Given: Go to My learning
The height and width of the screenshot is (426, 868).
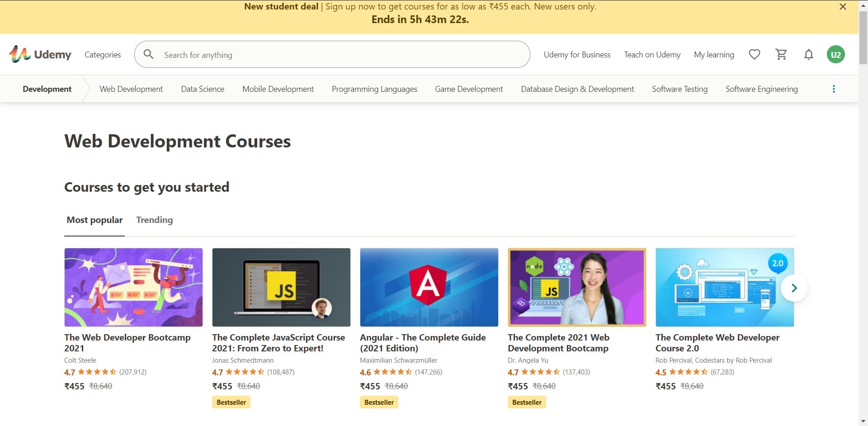Looking at the screenshot, I should [714, 55].
